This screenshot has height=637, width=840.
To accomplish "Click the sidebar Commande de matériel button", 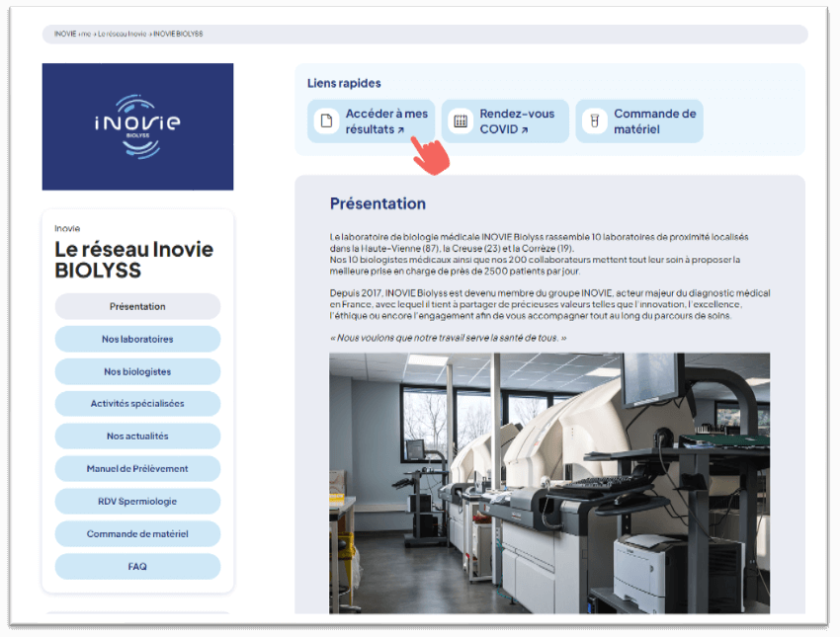I will point(137,533).
